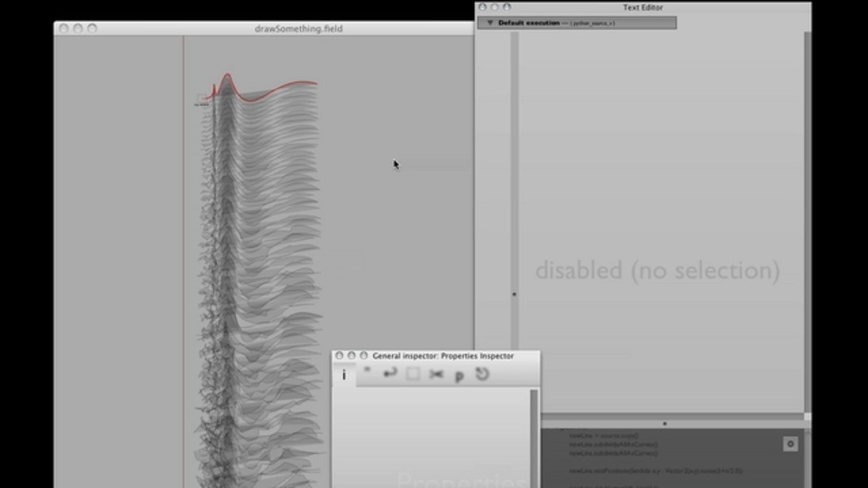Open the small quote-mark tab in Properties Inspector

point(367,370)
